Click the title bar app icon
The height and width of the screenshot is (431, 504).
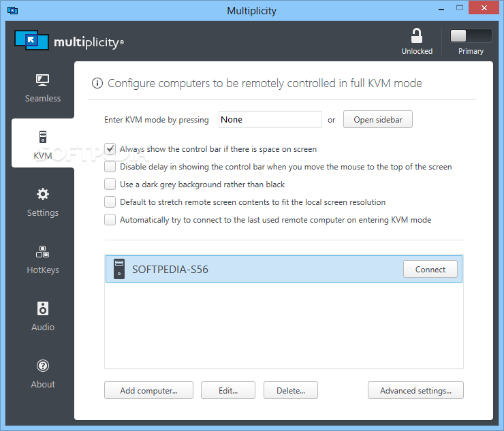[x=12, y=11]
